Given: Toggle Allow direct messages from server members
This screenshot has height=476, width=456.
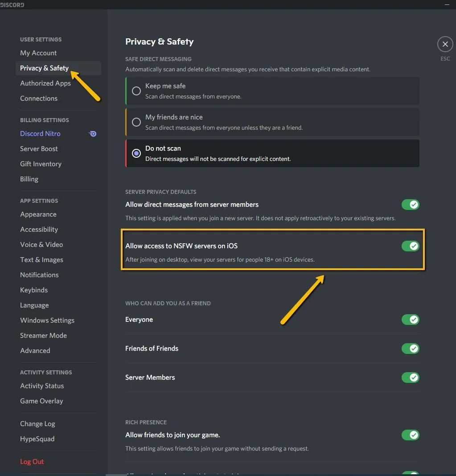Looking at the screenshot, I should (411, 205).
